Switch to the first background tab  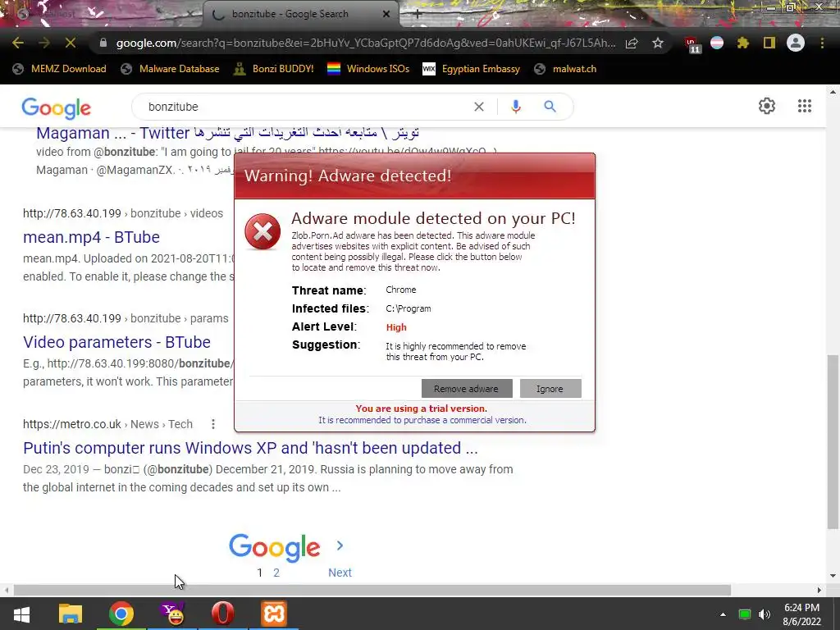[102, 14]
